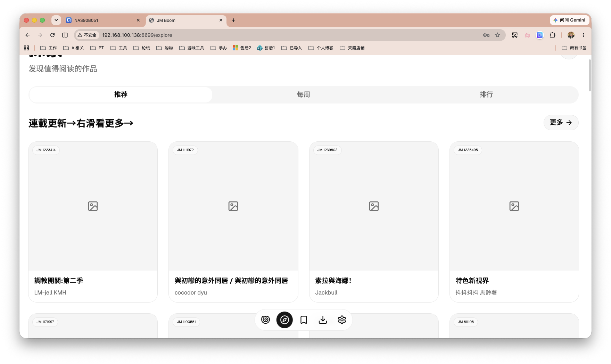This screenshot has width=611, height=364.
Task: Click the 更多 button
Action: [x=561, y=123]
